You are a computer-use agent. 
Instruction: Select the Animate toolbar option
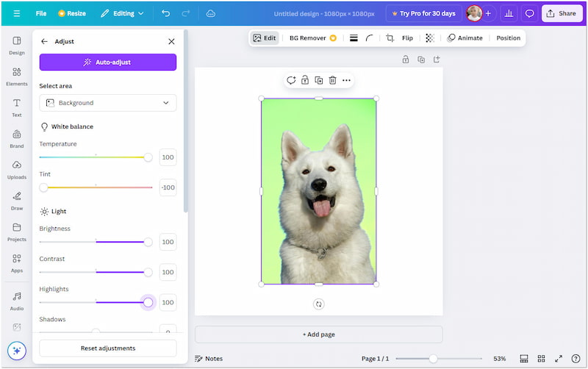[x=465, y=38]
